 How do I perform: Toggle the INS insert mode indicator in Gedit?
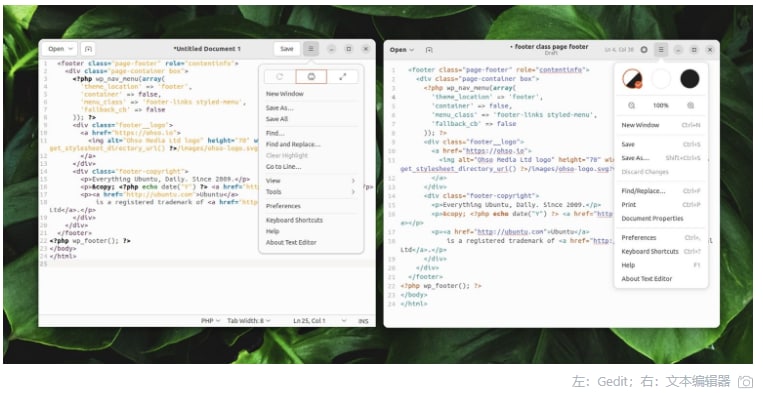363,321
